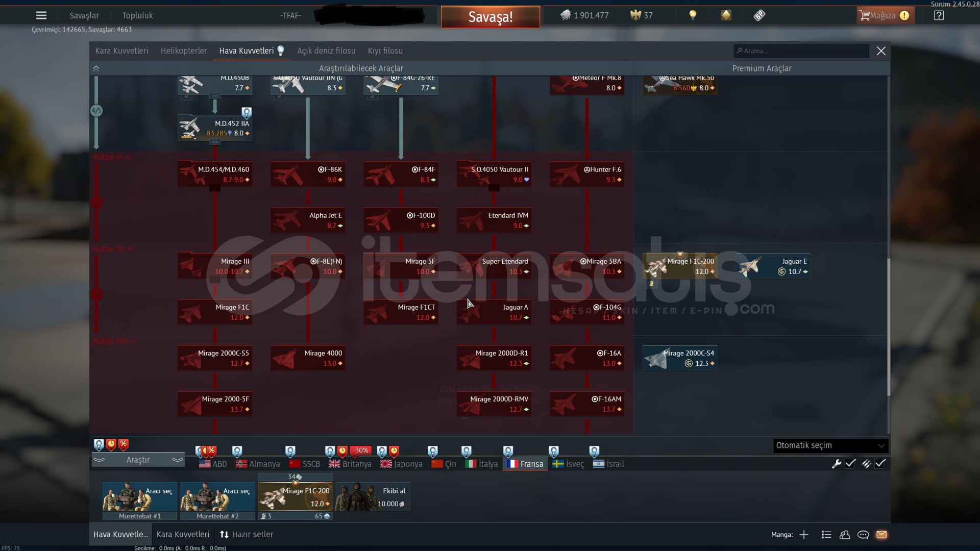Open the hamburger main menu

41,15
